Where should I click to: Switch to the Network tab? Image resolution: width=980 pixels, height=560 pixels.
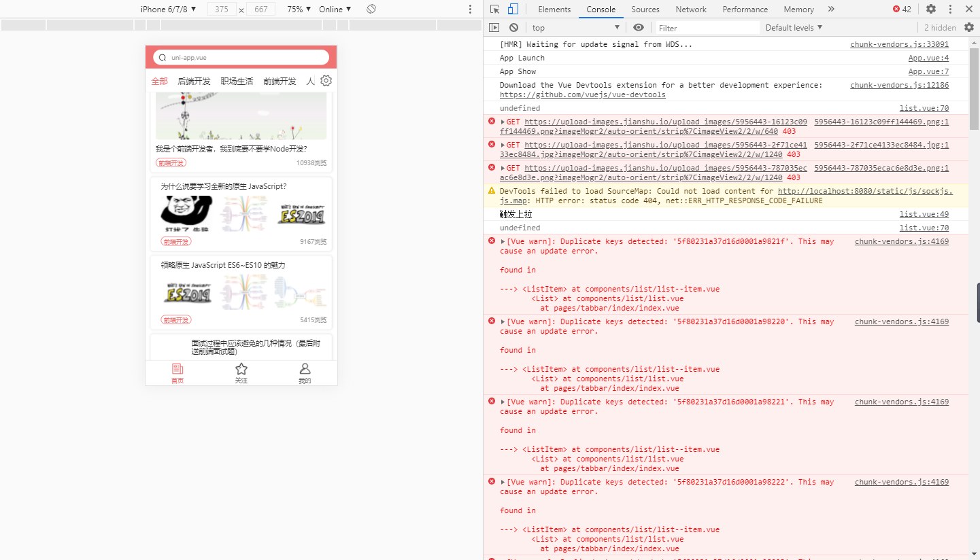[691, 9]
